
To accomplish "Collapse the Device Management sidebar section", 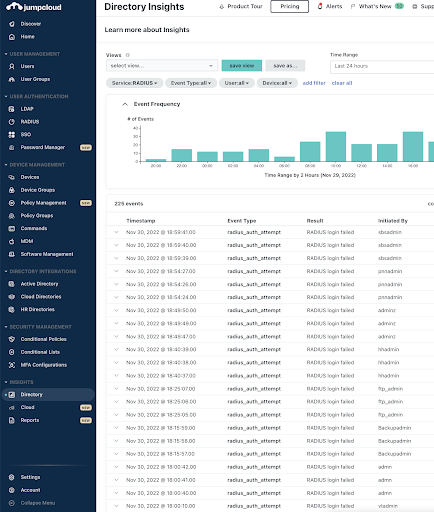I will pos(6,165).
